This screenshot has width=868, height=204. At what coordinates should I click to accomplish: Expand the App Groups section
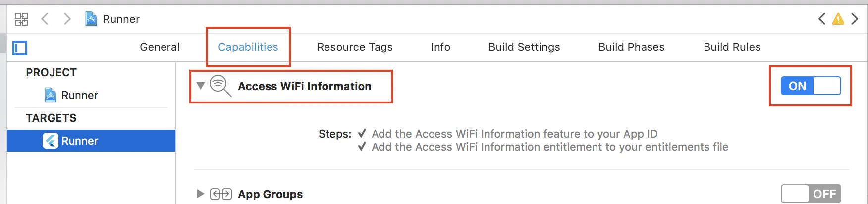click(201, 194)
